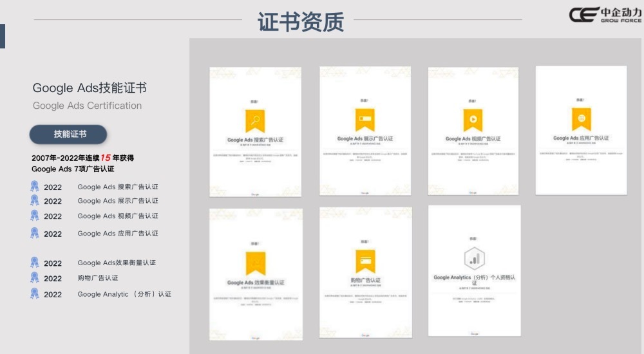Click the line Google Ads 7项广告认证
The height and width of the screenshot is (354, 644).
pyautogui.click(x=73, y=169)
